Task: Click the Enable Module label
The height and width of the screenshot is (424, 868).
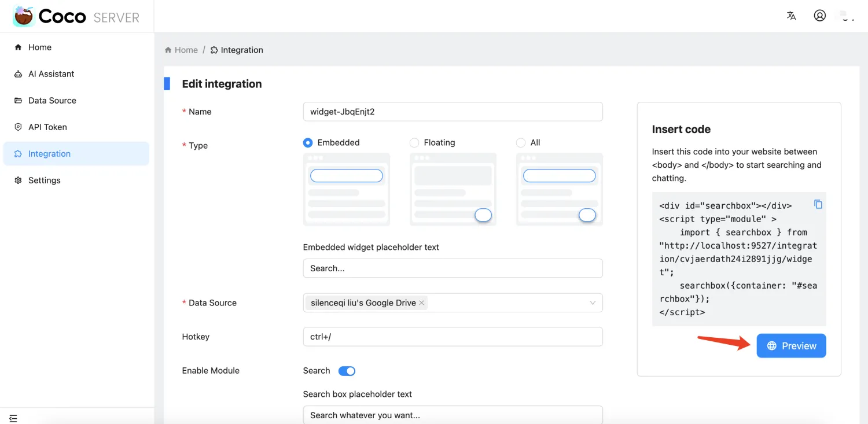Action: coord(211,371)
